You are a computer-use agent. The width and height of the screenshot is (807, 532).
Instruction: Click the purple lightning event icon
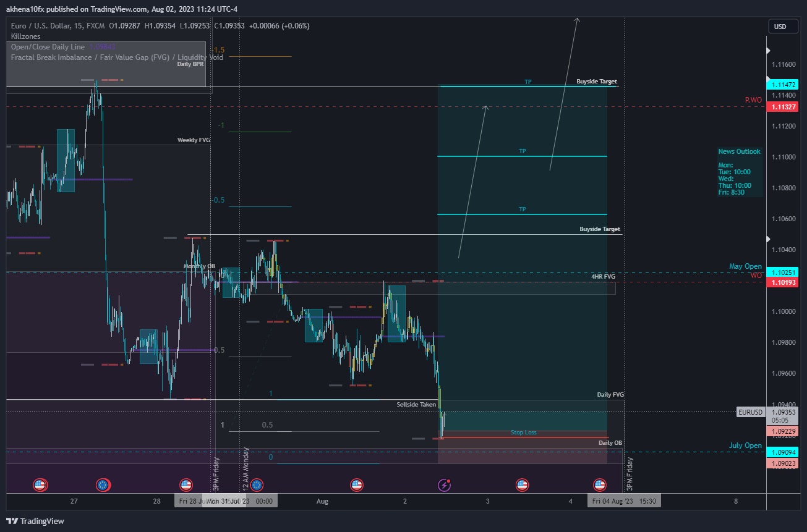[444, 485]
